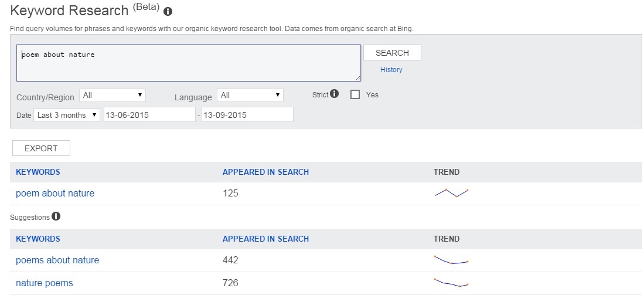Image resolution: width=644 pixels, height=295 pixels.
Task: Click the info icon beside Suggestions
Action: pos(56,216)
